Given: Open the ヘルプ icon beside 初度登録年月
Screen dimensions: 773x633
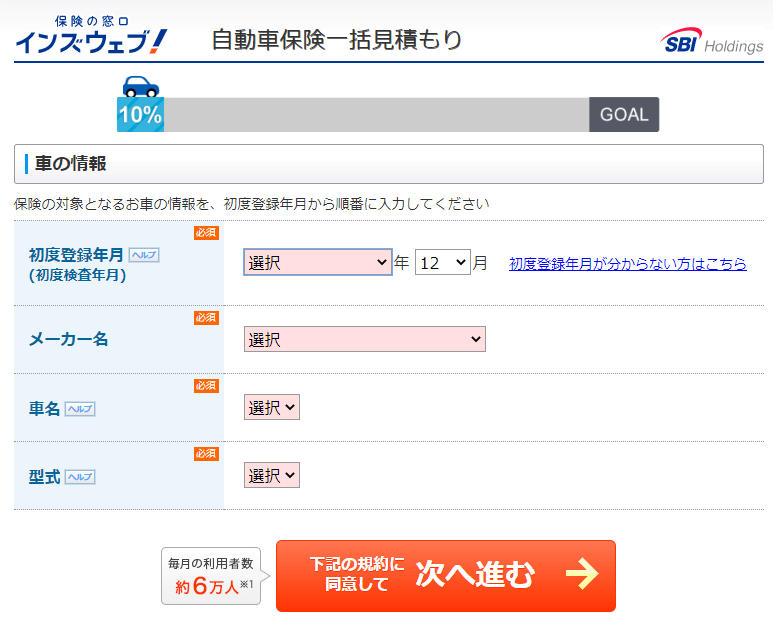Looking at the screenshot, I should coord(144,255).
